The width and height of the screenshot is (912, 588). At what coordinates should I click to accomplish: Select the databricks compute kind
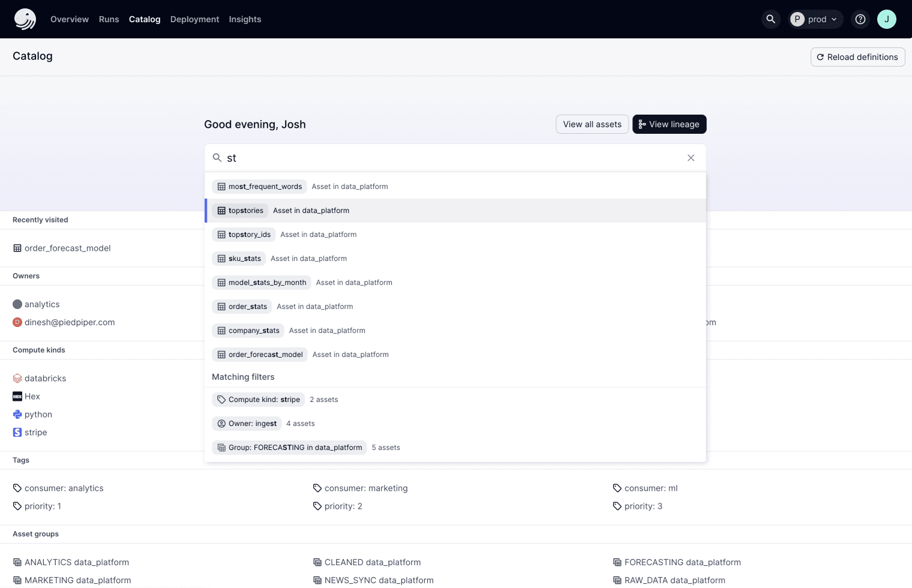(45, 379)
